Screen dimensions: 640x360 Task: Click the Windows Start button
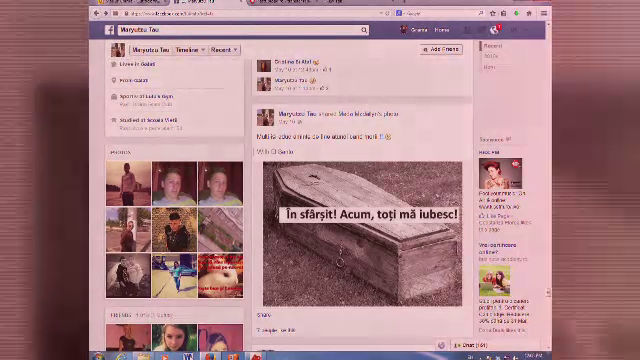pyautogui.click(x=98, y=357)
